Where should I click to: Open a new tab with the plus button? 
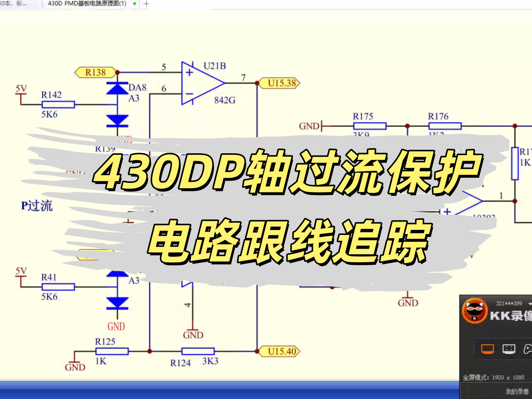coord(146,4)
